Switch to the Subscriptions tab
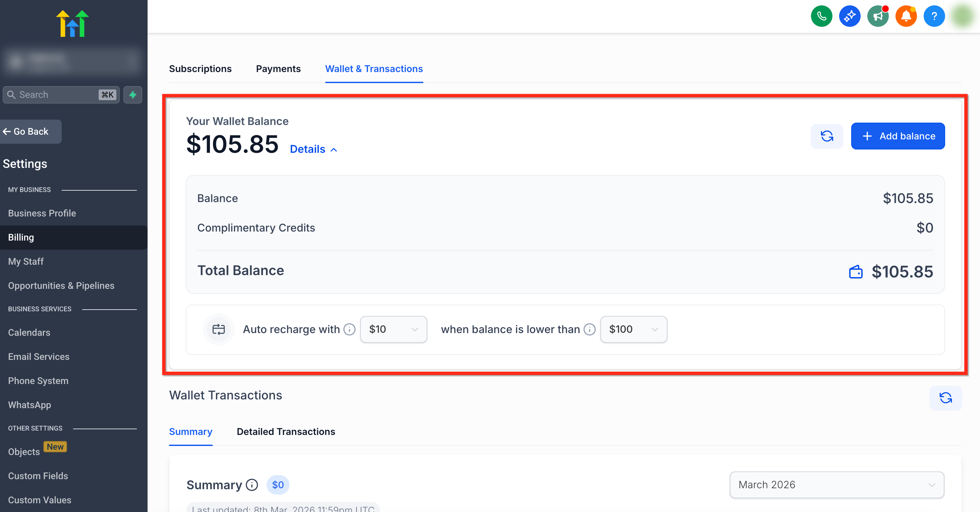980x512 pixels. (x=200, y=69)
